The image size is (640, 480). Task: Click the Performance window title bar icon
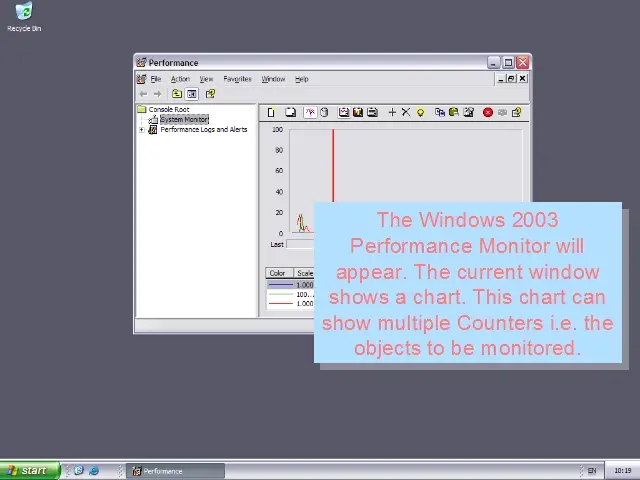[x=141, y=62]
